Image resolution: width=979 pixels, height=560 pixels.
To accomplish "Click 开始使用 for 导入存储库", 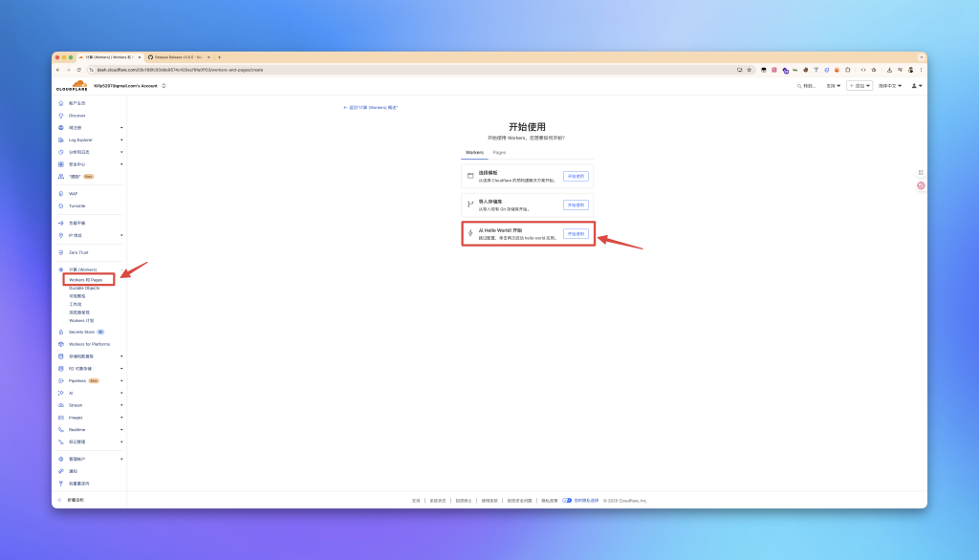I will [576, 205].
